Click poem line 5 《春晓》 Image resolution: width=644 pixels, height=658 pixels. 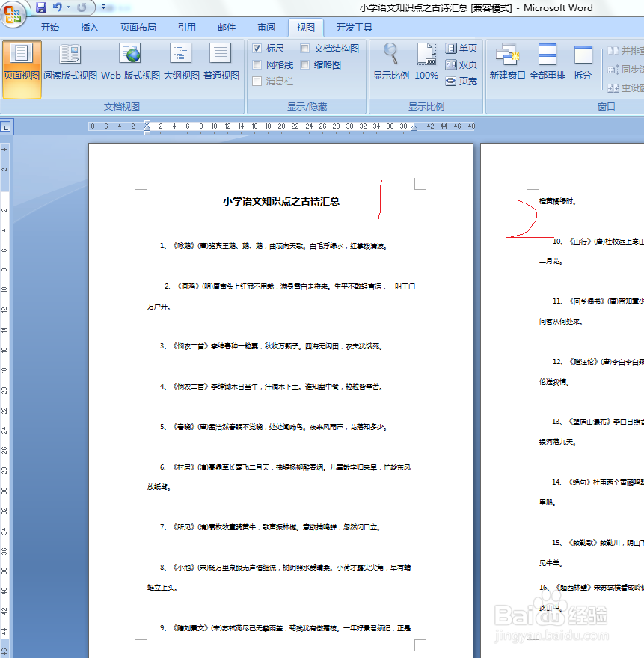click(273, 427)
